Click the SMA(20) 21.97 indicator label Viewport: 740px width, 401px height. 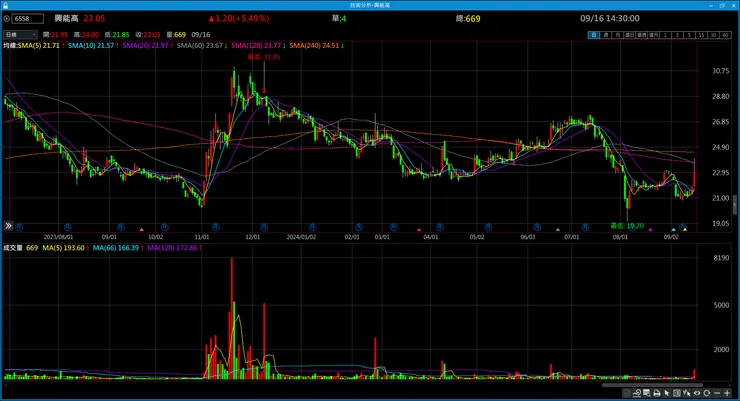(146, 46)
